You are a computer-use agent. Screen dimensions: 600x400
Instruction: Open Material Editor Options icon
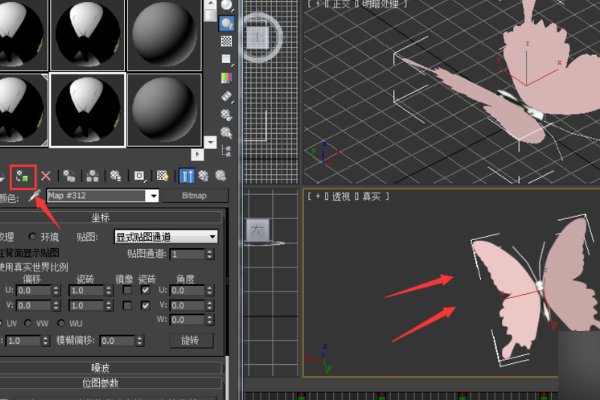pos(227,114)
